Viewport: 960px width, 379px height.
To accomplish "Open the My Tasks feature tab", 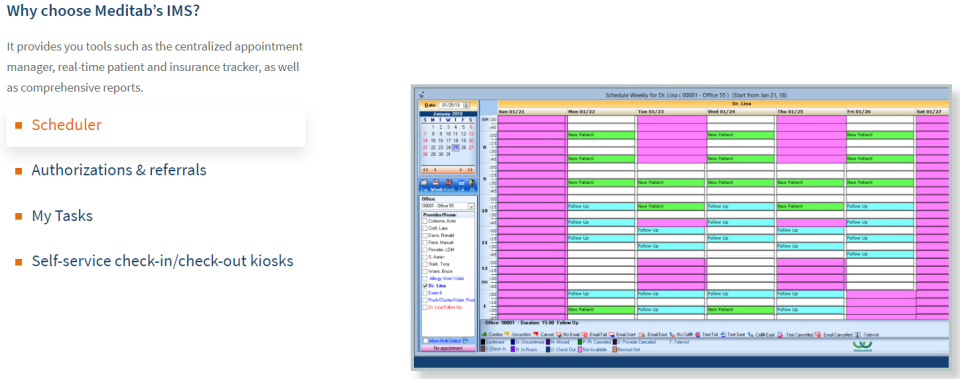I will [x=62, y=216].
